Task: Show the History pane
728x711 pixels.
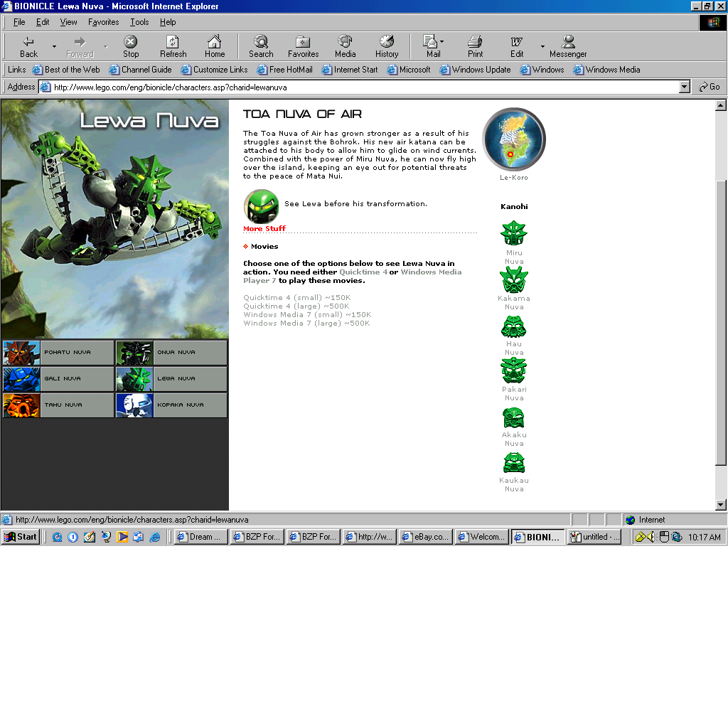Action: click(387, 46)
